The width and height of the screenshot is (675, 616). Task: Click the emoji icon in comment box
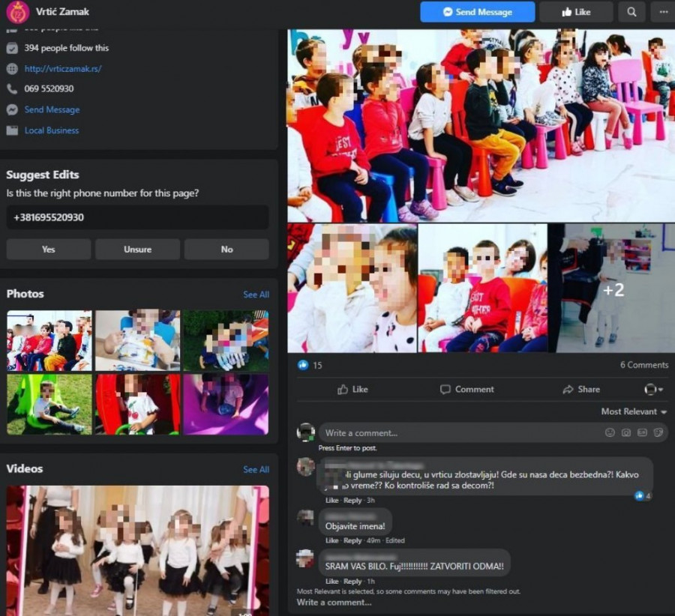pos(610,432)
